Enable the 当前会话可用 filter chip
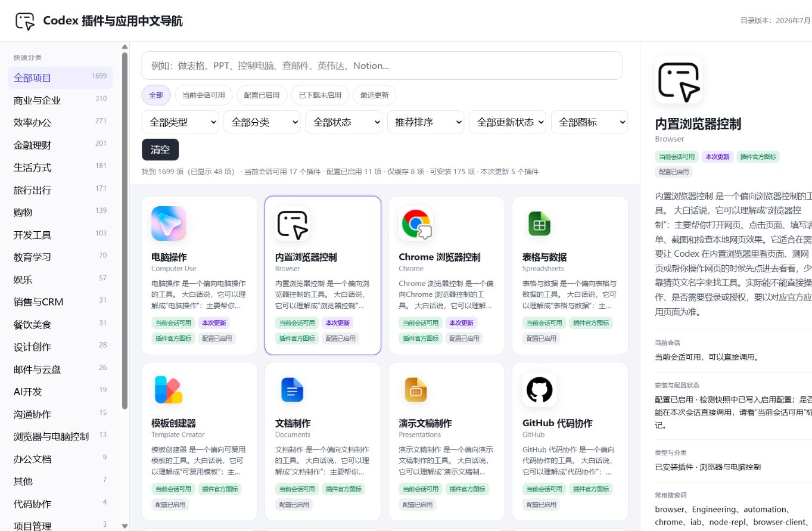812x531 pixels. [204, 95]
